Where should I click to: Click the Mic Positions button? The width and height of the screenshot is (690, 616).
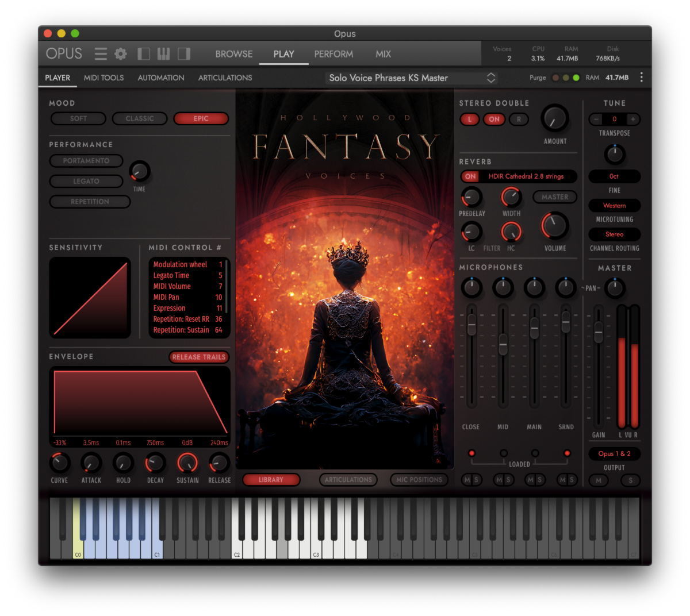(x=419, y=479)
